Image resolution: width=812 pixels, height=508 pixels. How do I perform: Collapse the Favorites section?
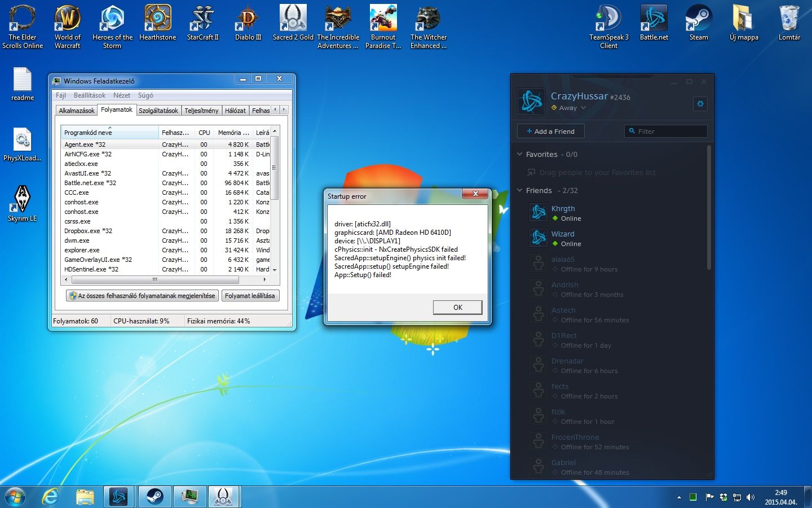pos(520,154)
